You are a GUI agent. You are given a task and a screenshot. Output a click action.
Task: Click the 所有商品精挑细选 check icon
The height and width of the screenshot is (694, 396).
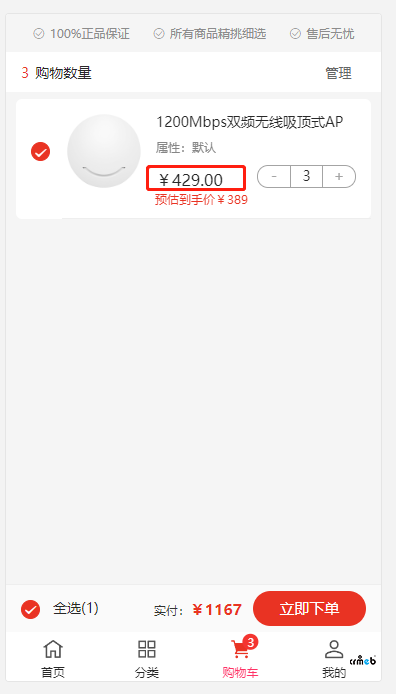tap(159, 34)
